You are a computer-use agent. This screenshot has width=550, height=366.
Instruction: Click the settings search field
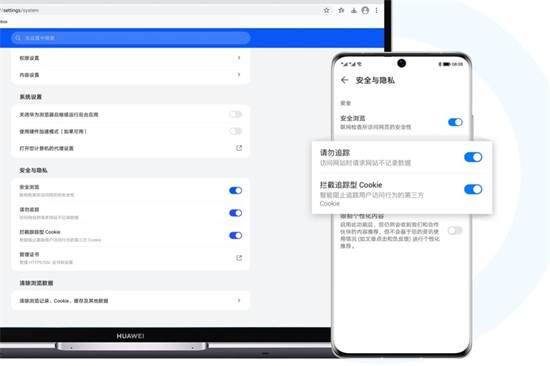click(x=130, y=38)
